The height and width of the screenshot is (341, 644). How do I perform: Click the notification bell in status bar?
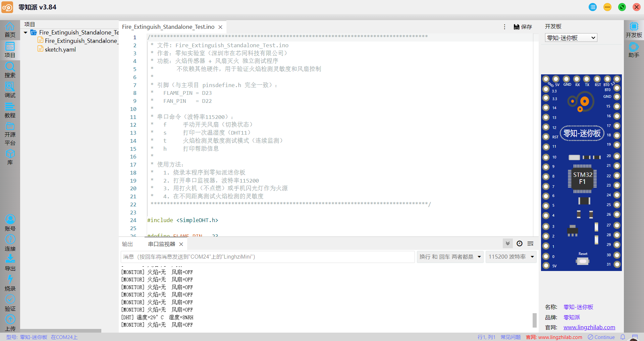pos(623,337)
